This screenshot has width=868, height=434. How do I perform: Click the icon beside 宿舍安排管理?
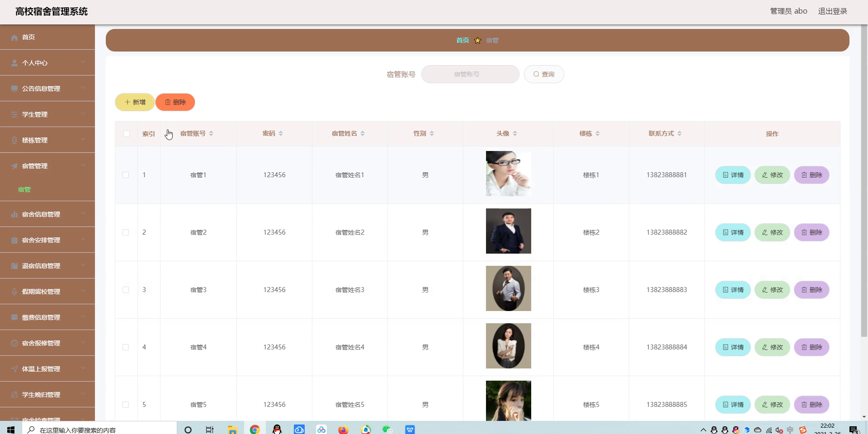[14, 241]
